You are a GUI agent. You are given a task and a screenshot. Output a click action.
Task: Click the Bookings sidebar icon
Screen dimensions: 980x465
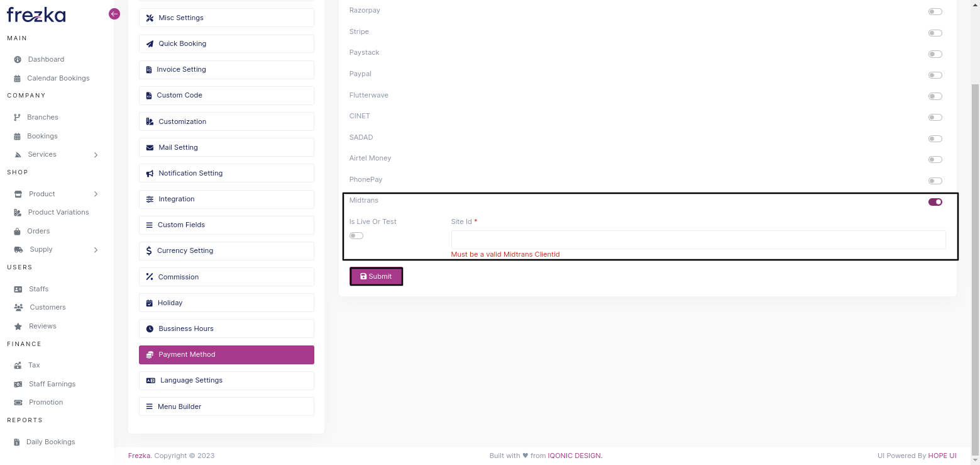tap(18, 137)
